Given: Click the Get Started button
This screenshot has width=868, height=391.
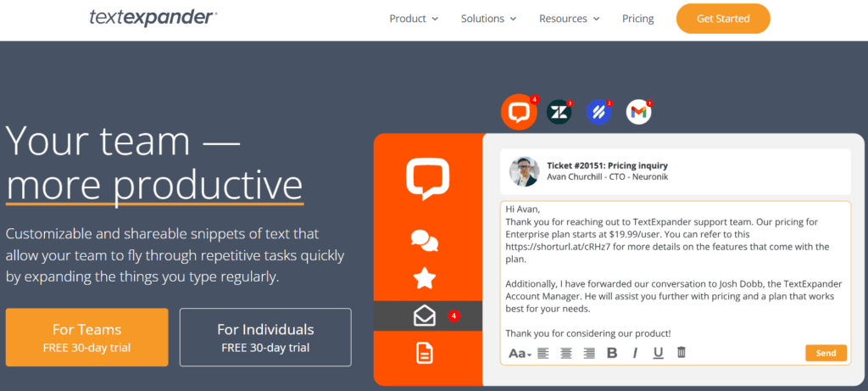Looking at the screenshot, I should (x=723, y=19).
